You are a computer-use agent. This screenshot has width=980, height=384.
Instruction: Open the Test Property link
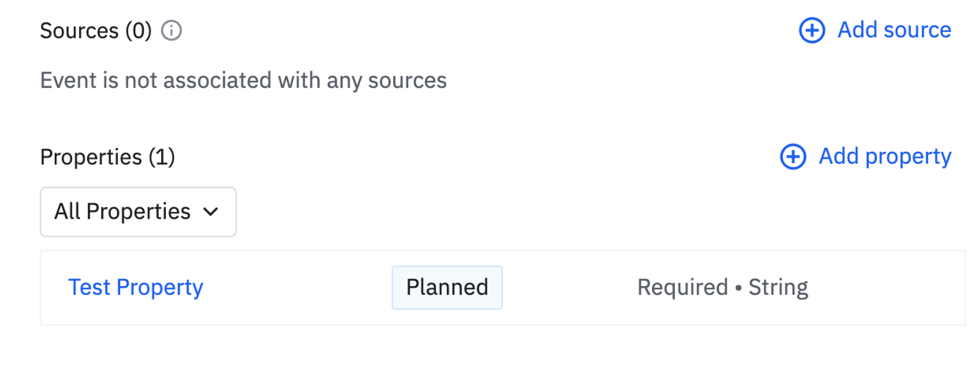(x=136, y=287)
